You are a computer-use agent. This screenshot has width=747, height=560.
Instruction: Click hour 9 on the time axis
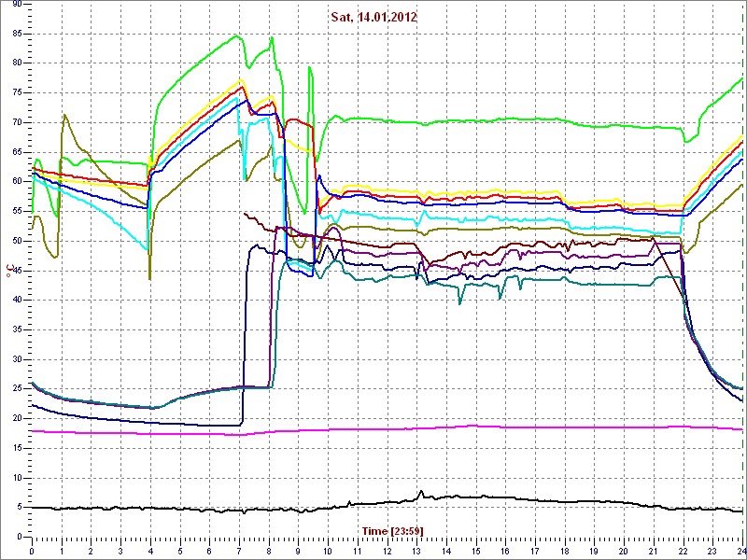coord(298,551)
